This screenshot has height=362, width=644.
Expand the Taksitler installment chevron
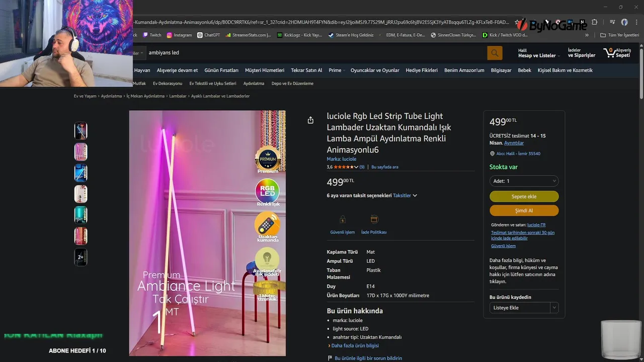click(x=415, y=196)
